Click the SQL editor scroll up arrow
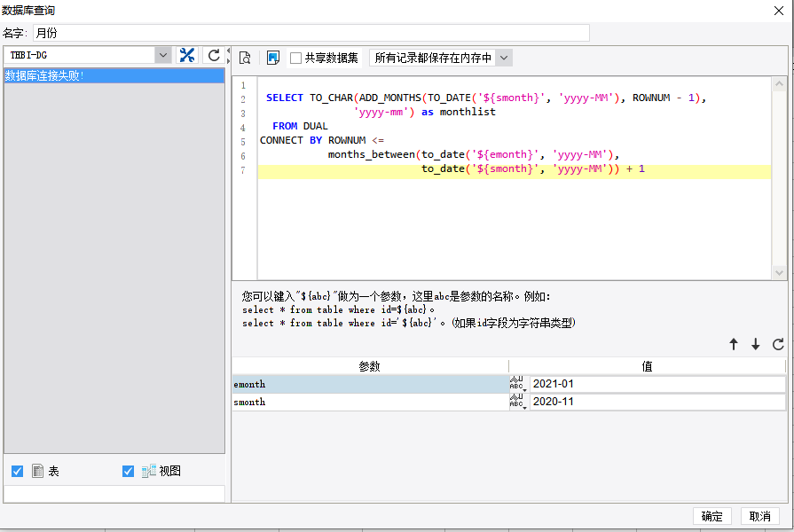 pyautogui.click(x=779, y=84)
